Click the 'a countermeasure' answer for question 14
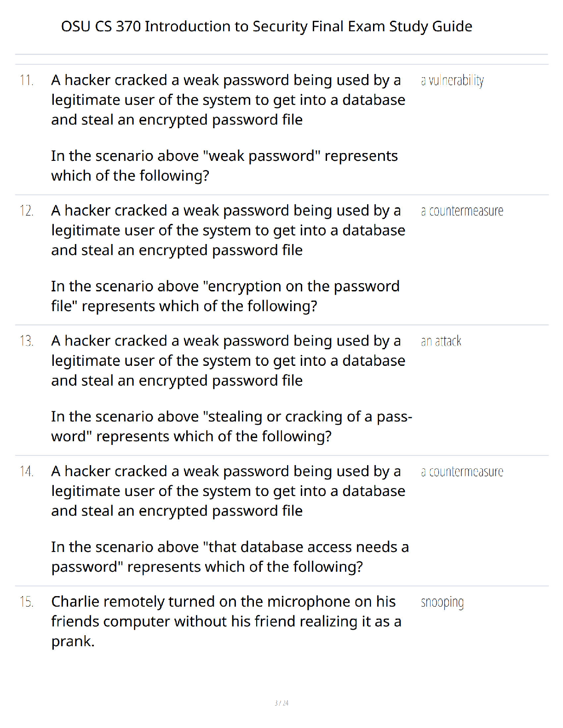Screen dimensions: 563x728 tap(462, 472)
